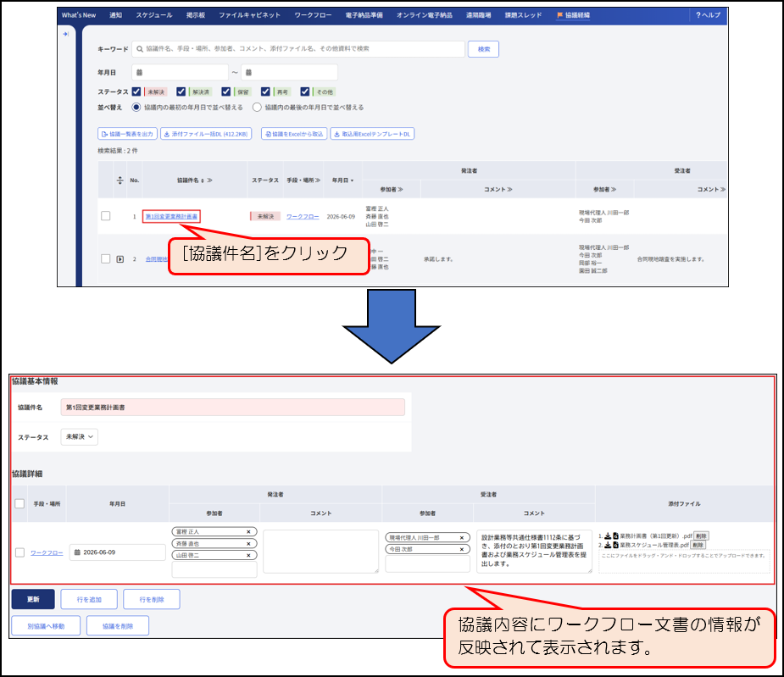Click the 別協議へ移動 button
This screenshot has height=677, width=784.
[46, 625]
